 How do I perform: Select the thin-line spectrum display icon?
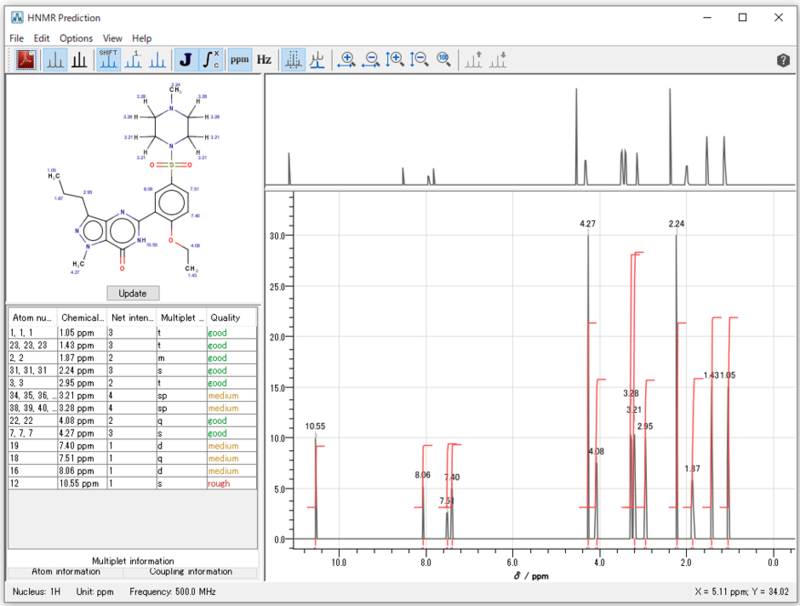point(55,60)
